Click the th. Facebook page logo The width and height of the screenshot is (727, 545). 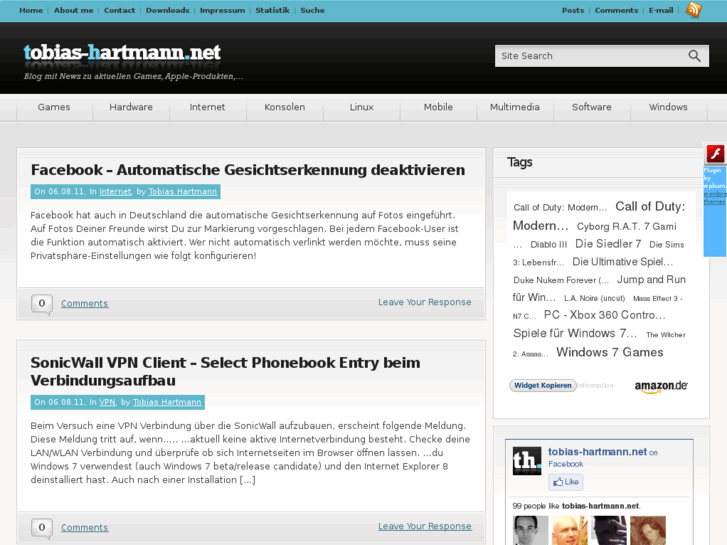(527, 461)
